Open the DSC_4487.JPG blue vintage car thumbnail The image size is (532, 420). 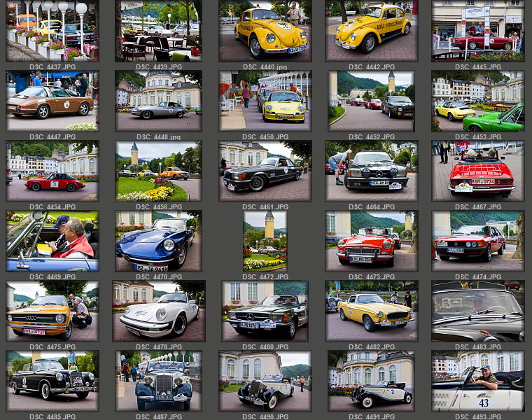point(158,381)
